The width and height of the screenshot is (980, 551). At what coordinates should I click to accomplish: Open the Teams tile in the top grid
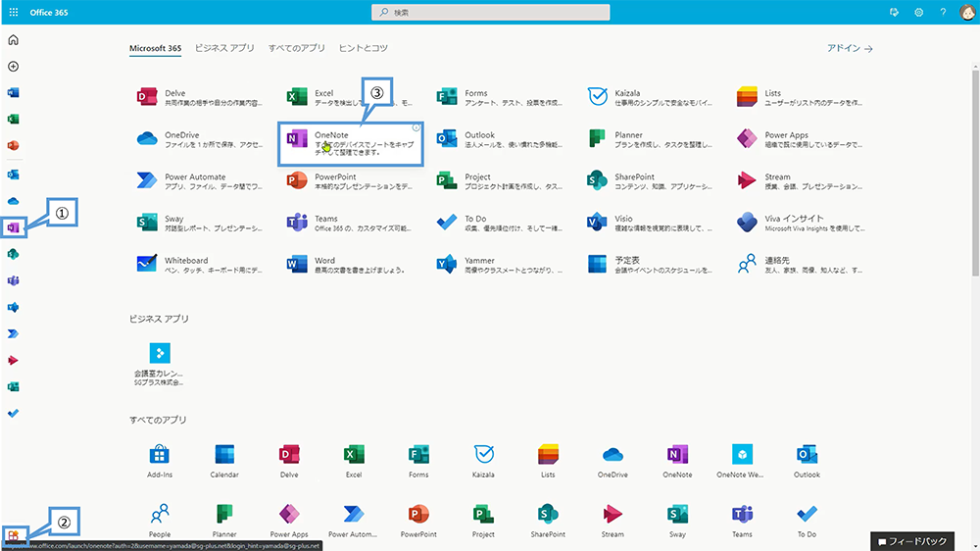[350, 223]
